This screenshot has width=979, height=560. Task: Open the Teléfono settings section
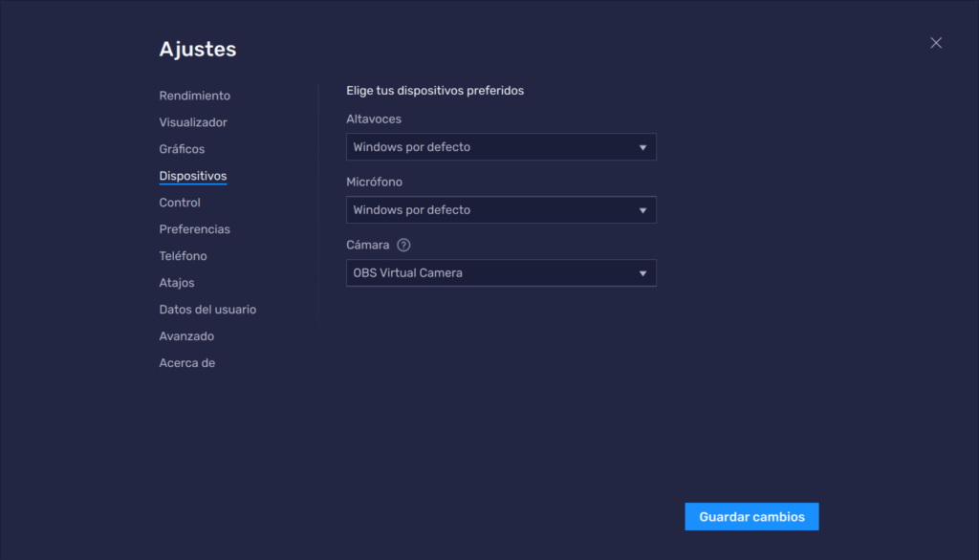183,256
